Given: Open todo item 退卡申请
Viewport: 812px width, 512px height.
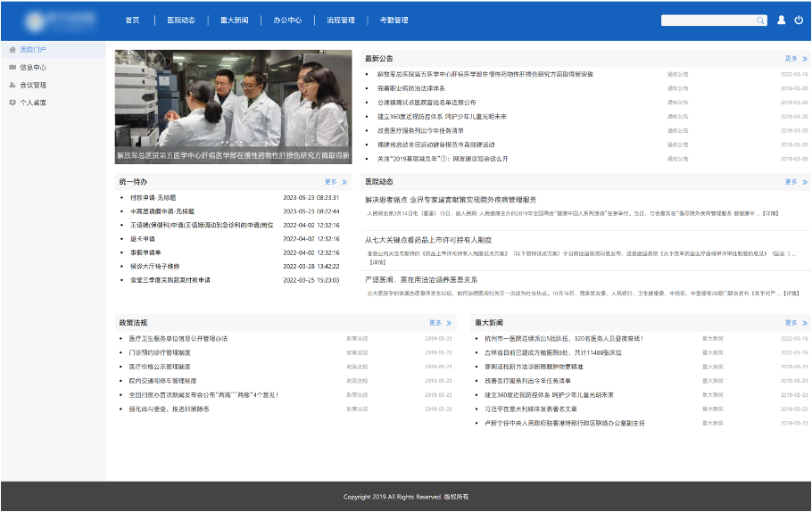Looking at the screenshot, I should (143, 239).
